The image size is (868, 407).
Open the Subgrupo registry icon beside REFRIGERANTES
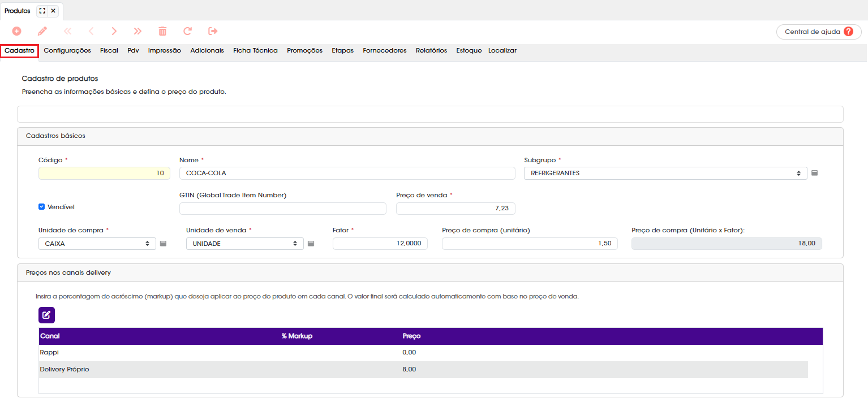814,173
